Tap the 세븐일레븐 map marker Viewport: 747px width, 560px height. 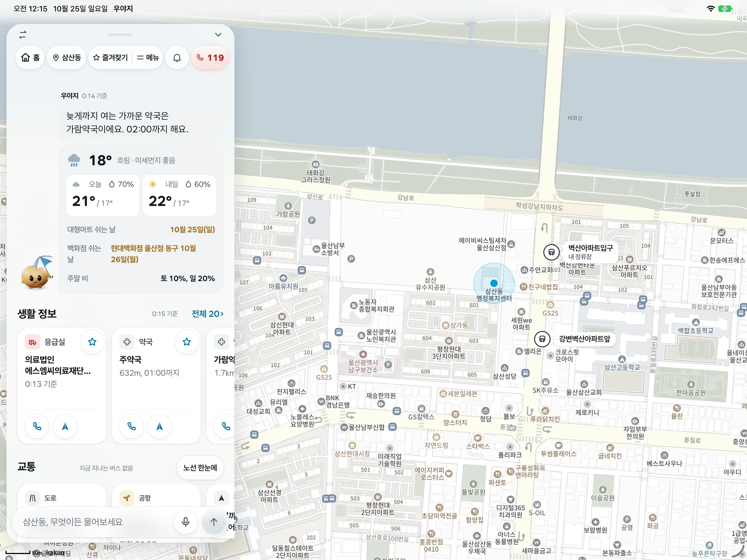coord(443,394)
